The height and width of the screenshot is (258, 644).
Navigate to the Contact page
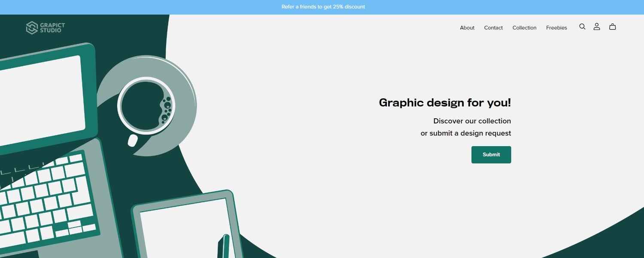tap(493, 27)
